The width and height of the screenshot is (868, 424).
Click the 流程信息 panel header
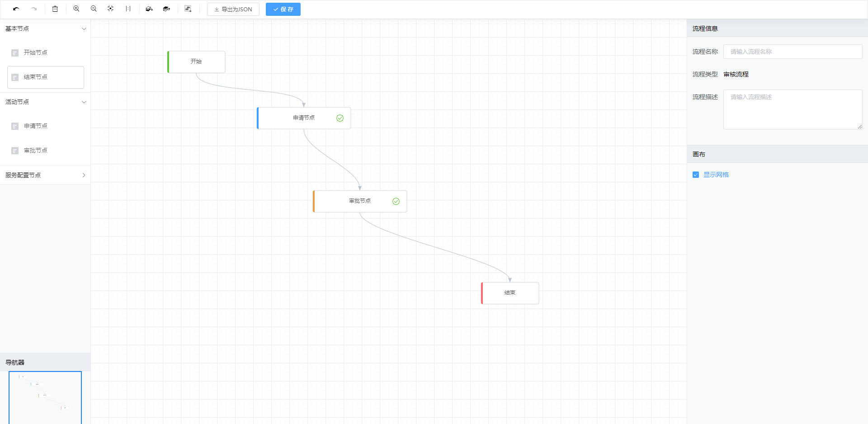tap(778, 29)
